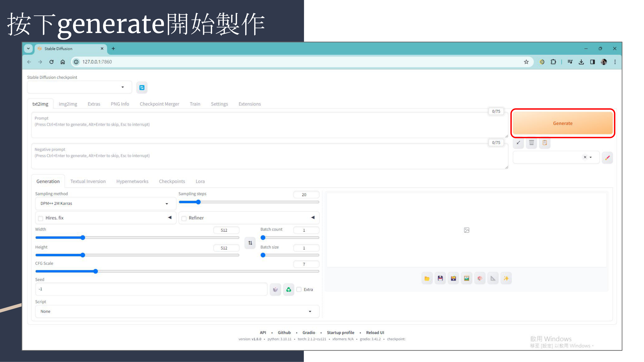Image resolution: width=644 pixels, height=362 pixels.
Task: Open the Github footer link
Action: (284, 333)
